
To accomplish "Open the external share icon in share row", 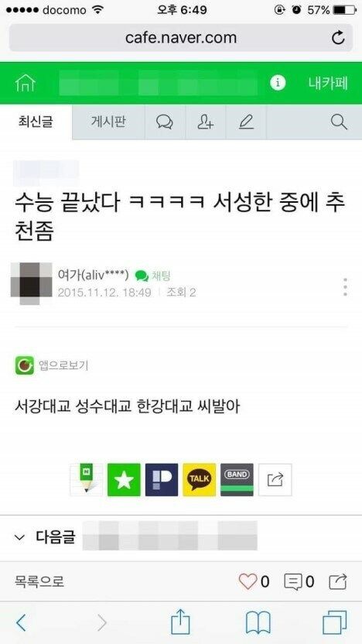I will (275, 480).
